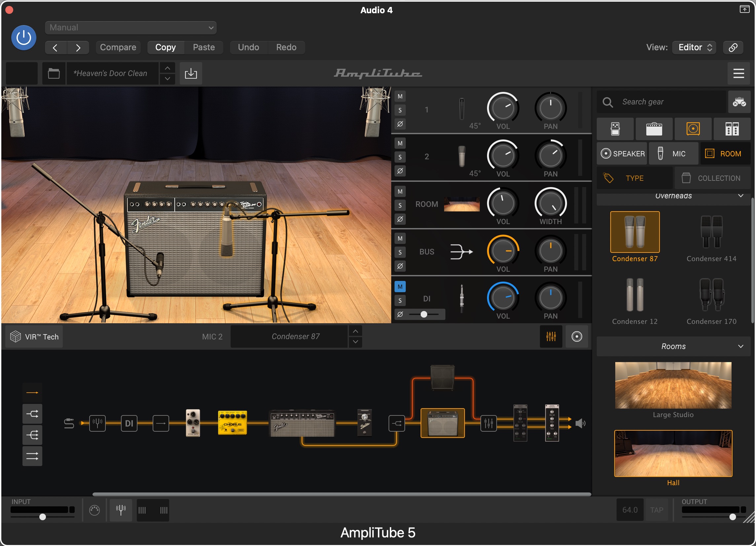Select next mic with down arrow
This screenshot has width=756, height=546.
355,342
